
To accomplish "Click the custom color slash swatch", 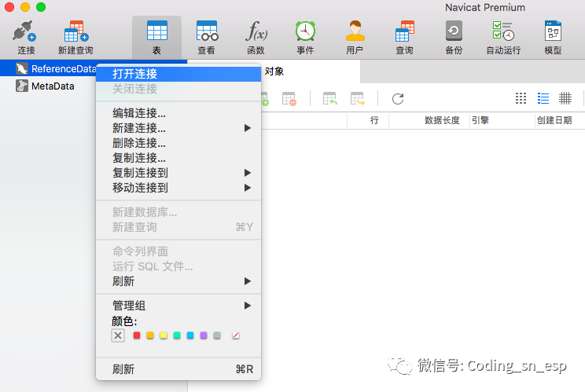I will point(236,335).
